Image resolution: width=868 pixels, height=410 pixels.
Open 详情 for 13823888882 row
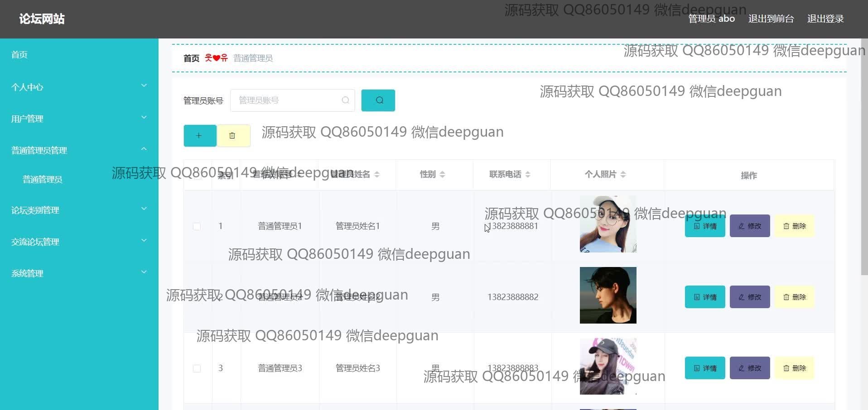705,297
